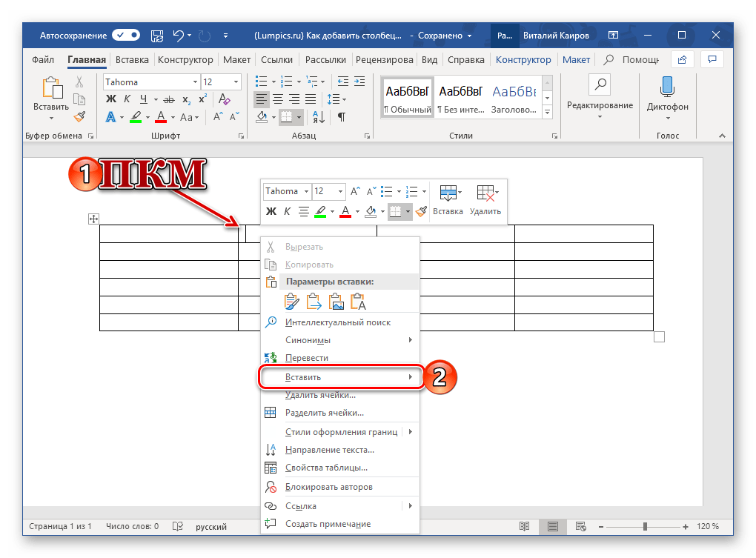Click the zoom slider in the status bar
This screenshot has width=756, height=558.
pos(645,526)
